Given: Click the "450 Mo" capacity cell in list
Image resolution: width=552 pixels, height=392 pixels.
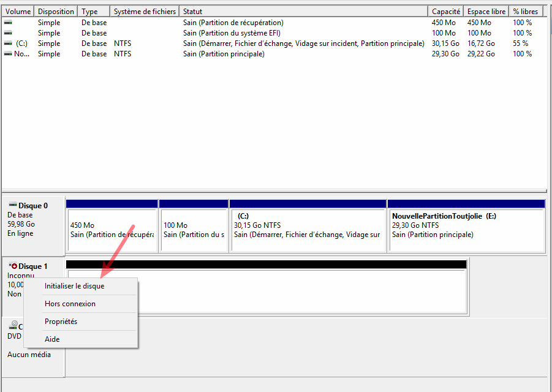Looking at the screenshot, I should tap(444, 23).
